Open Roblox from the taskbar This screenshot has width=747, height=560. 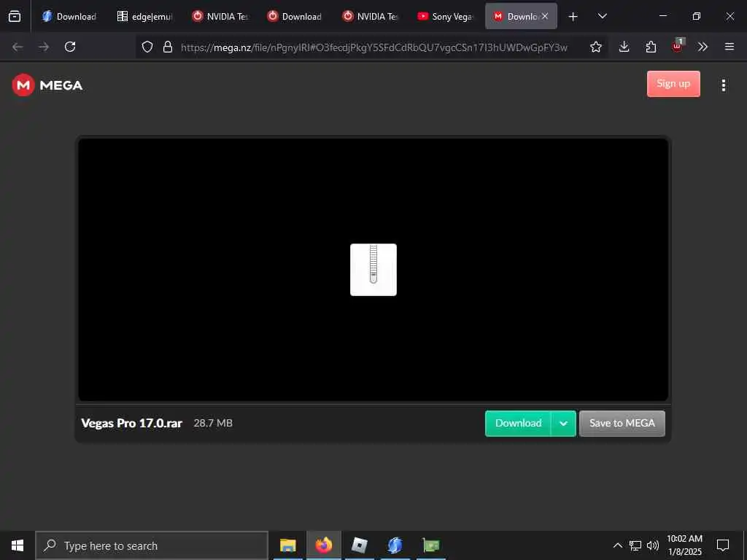coord(359,545)
